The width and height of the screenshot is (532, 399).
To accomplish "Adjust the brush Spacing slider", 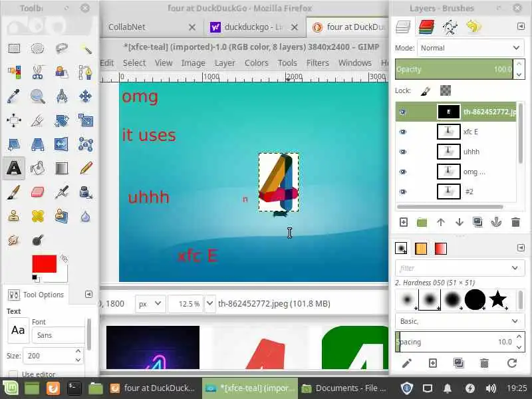I will (x=455, y=342).
